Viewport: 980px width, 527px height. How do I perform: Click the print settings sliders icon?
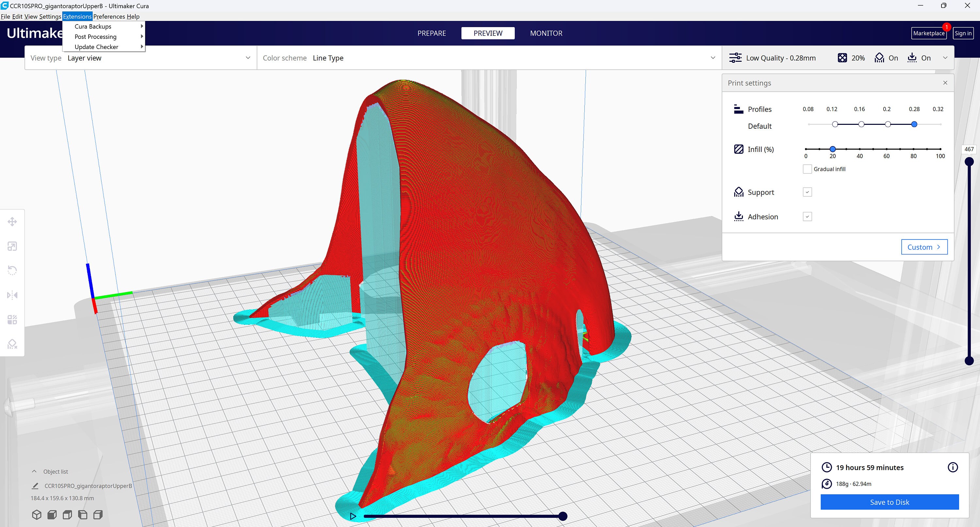pos(735,58)
